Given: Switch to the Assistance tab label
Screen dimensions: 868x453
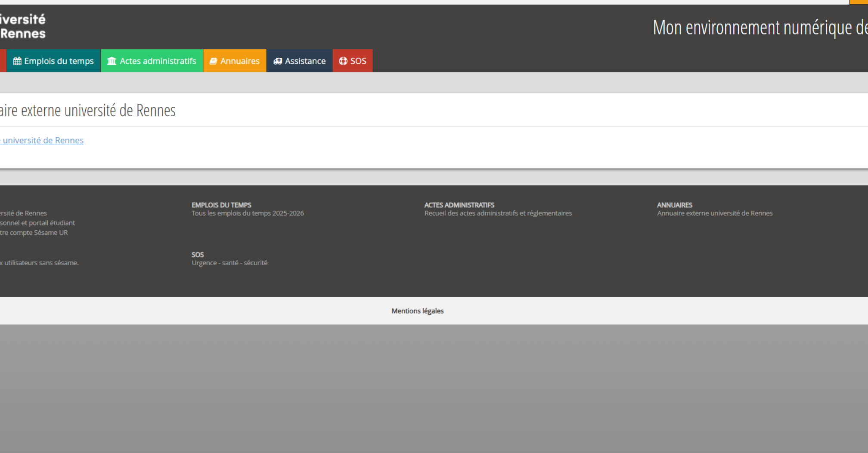Looking at the screenshot, I should point(305,61).
